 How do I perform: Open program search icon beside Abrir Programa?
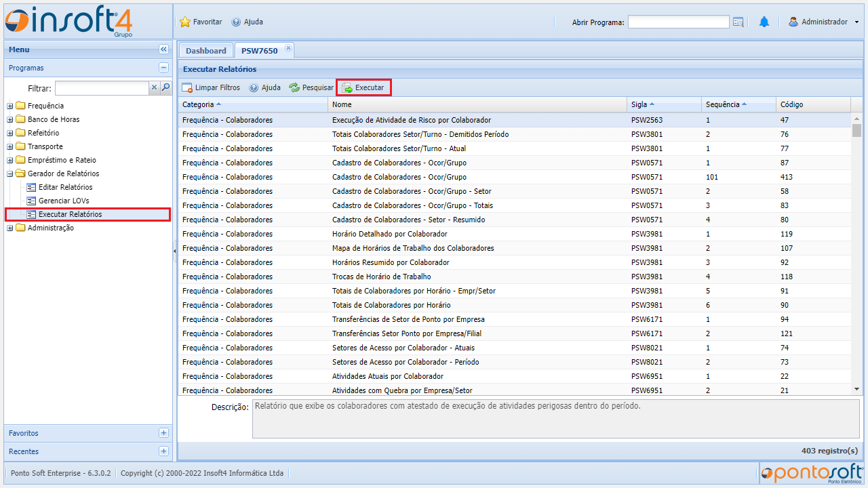click(738, 22)
